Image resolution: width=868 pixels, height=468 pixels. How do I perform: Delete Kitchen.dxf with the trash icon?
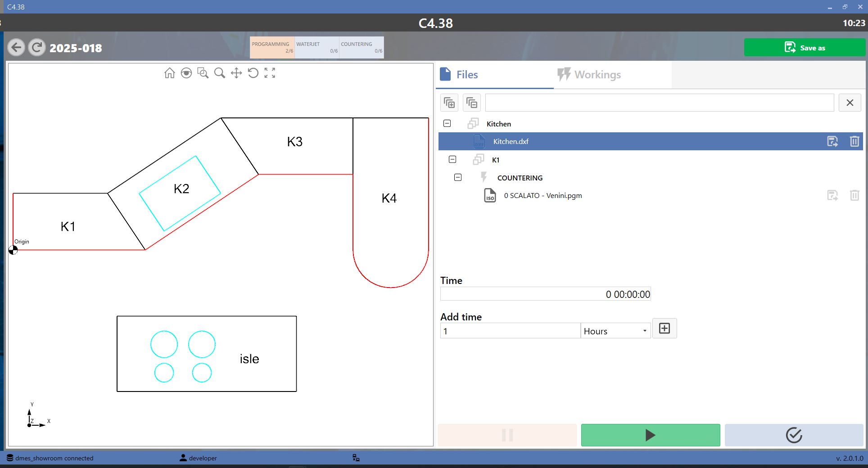pyautogui.click(x=854, y=141)
